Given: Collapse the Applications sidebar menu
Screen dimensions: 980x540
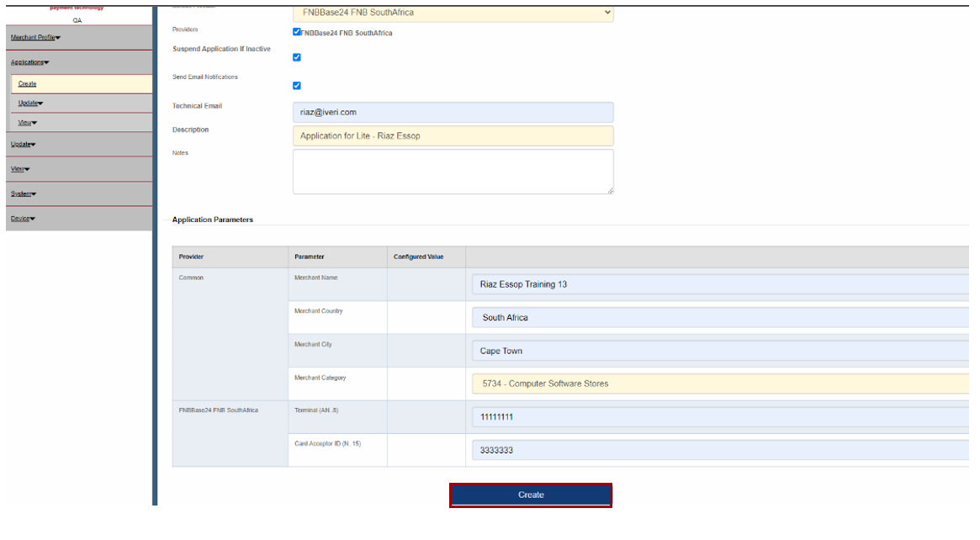Looking at the screenshot, I should point(29,62).
